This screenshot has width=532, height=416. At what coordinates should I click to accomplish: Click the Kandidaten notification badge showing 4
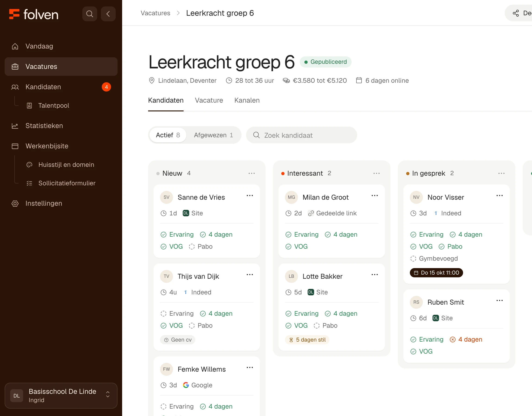106,87
